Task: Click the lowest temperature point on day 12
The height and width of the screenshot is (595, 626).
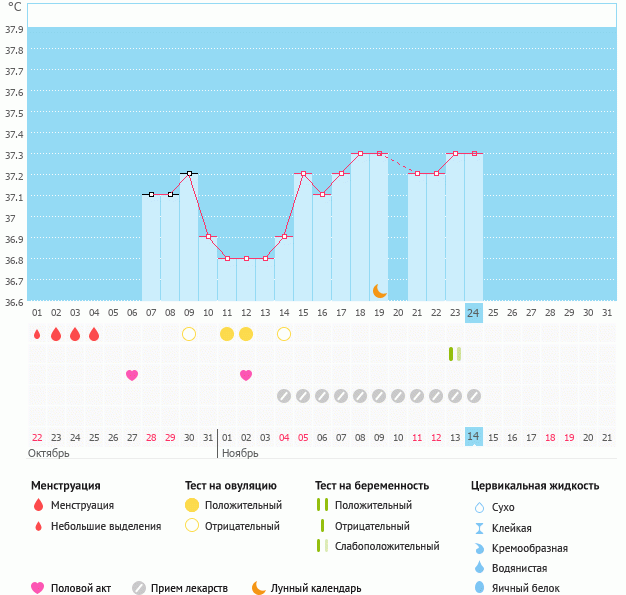Action: [246, 258]
